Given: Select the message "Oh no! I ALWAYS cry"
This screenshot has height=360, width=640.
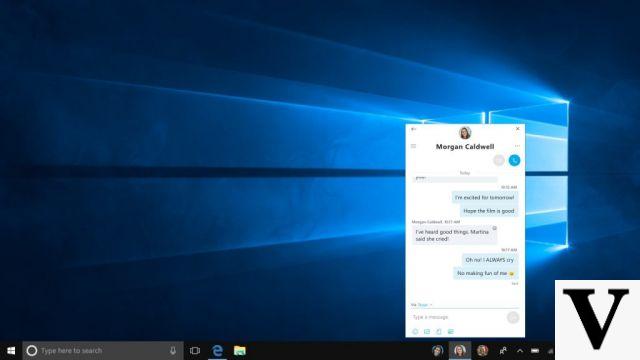Looking at the screenshot, I should [490, 260].
